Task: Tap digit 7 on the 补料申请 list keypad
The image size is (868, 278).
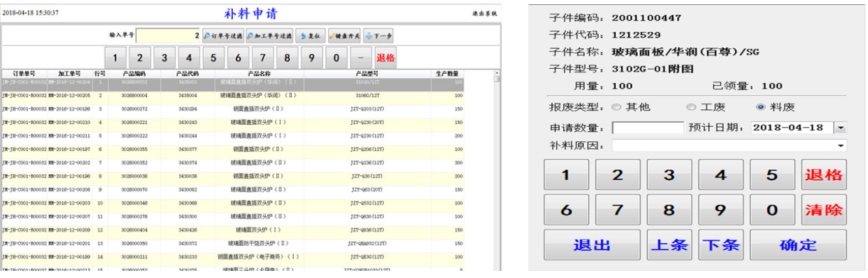Action: pos(263,57)
